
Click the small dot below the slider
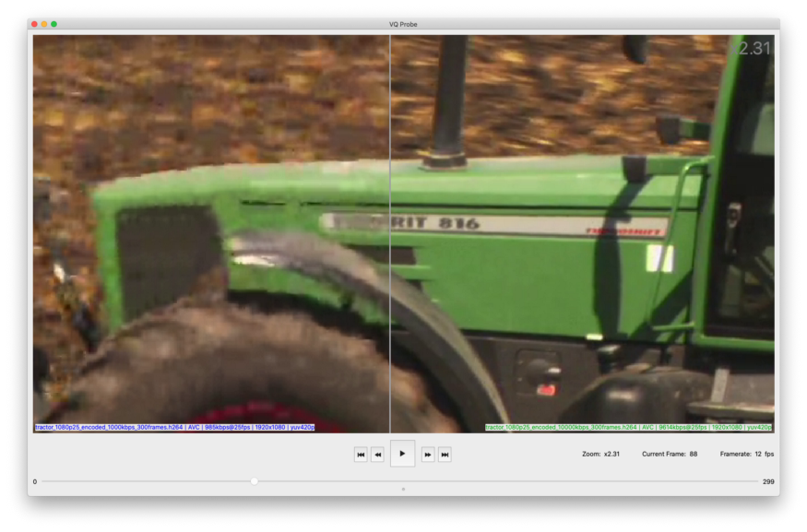coord(404,490)
